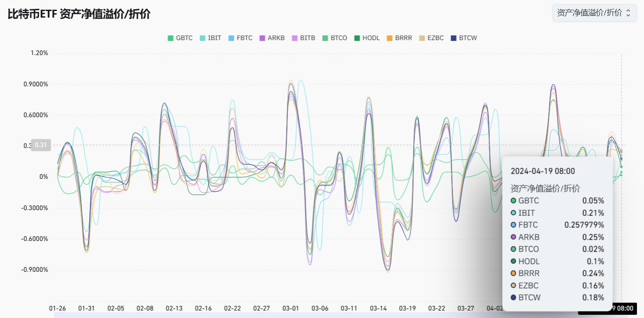Click the 0.31 y-axis crosshair label
This screenshot has height=318, width=644.
pyautogui.click(x=41, y=145)
